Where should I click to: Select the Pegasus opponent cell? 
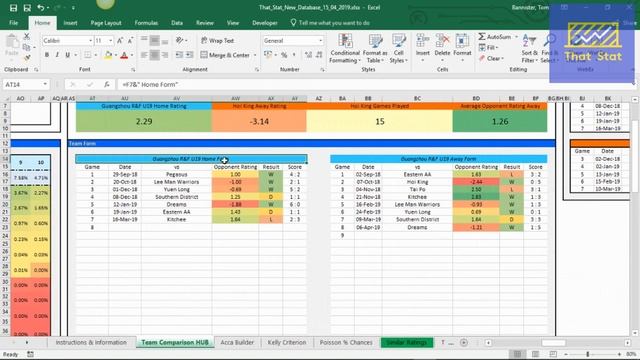point(176,174)
